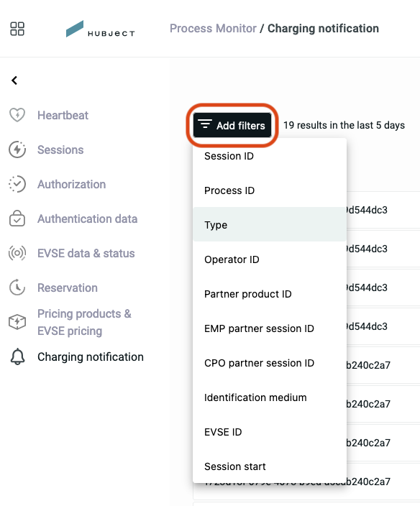Click the Sessions lightning icon
The width and height of the screenshot is (420, 506).
17,149
